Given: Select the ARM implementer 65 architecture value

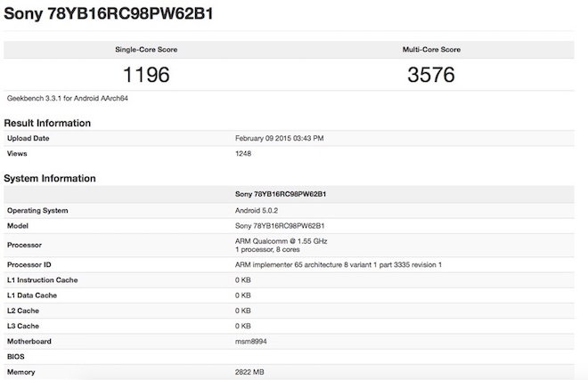Looking at the screenshot, I should point(339,265).
